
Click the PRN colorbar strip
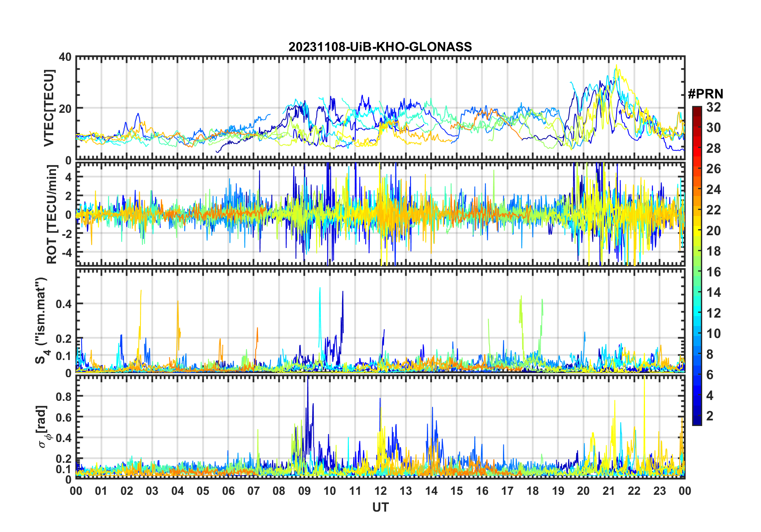697,266
